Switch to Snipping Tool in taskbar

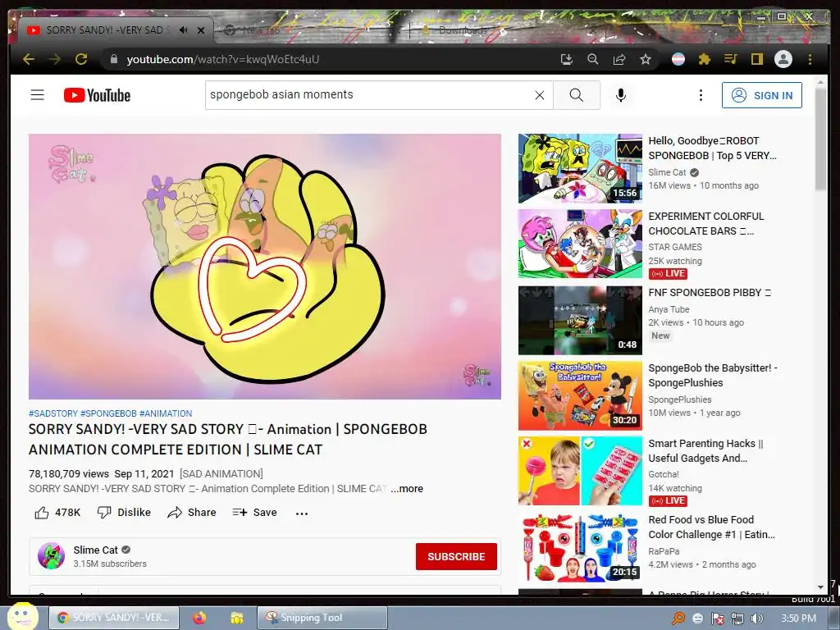(x=322, y=618)
